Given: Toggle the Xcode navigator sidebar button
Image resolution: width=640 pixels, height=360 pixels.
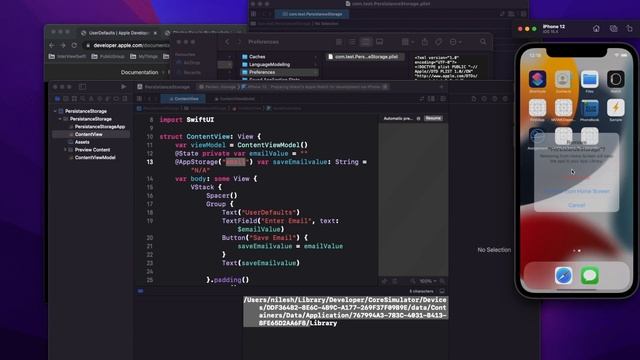Looking at the screenshot, I should (x=82, y=87).
